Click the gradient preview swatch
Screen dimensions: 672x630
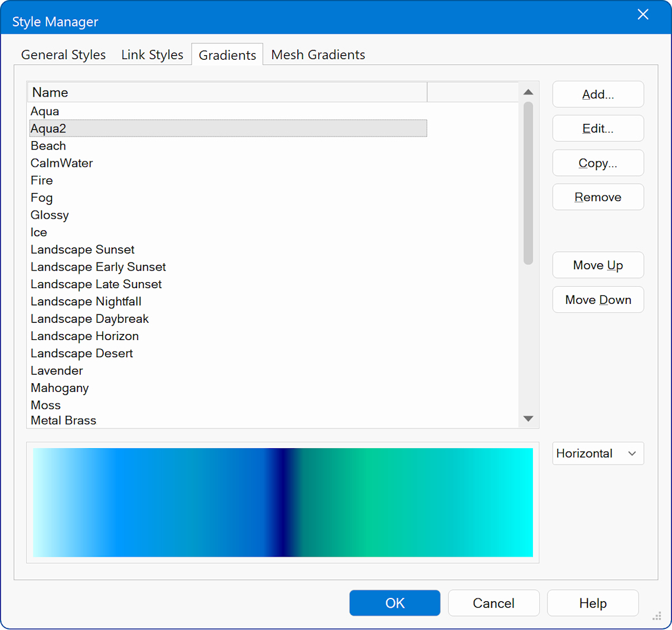pyautogui.click(x=283, y=503)
